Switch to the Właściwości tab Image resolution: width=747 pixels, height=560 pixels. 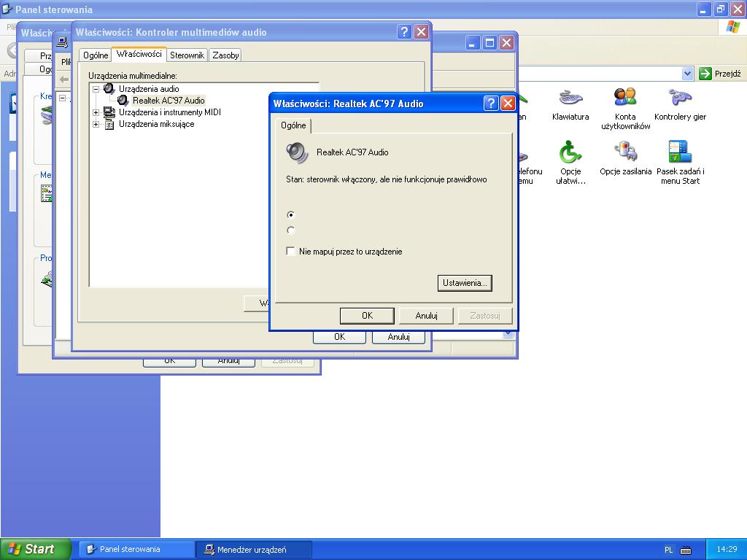(x=139, y=54)
